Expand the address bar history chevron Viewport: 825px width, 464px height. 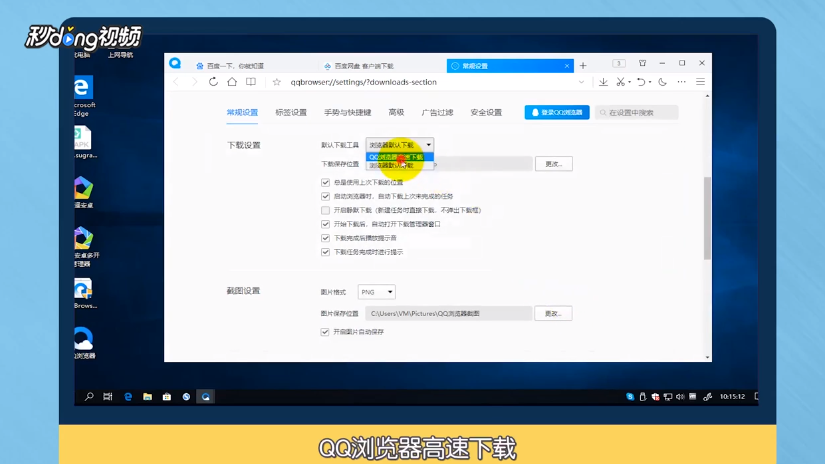pyautogui.click(x=581, y=82)
